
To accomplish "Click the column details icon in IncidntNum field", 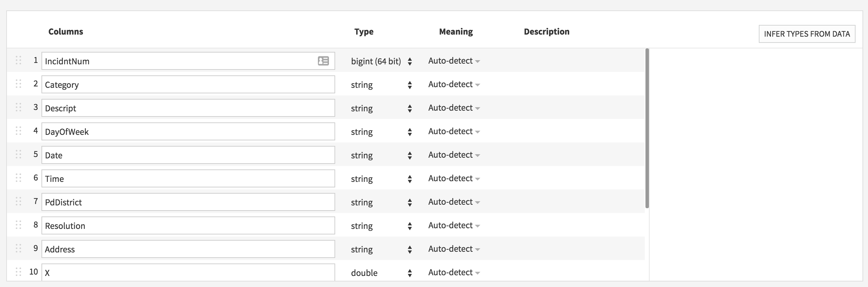I will [323, 61].
